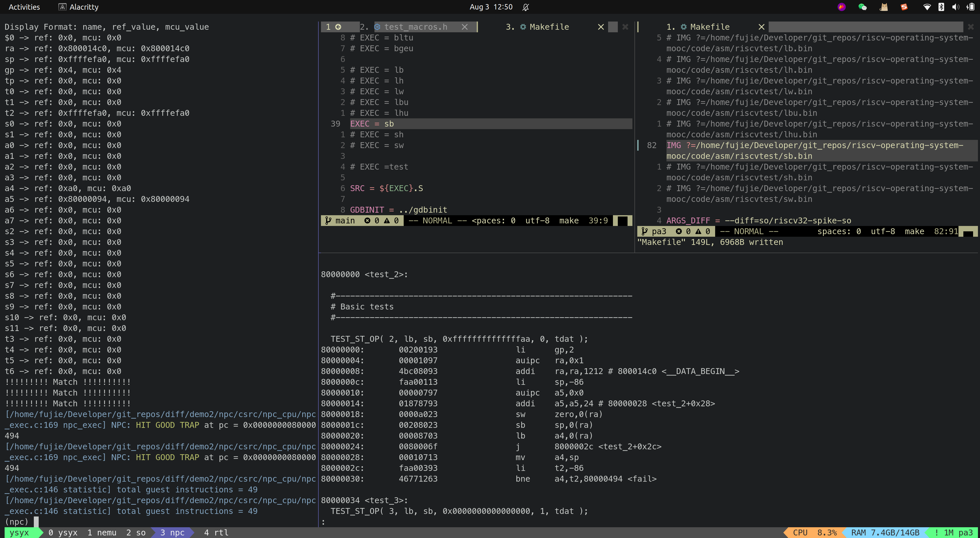Screen dimensions: 980x538
Task: Open the WeChat tray icon
Action: (x=862, y=7)
